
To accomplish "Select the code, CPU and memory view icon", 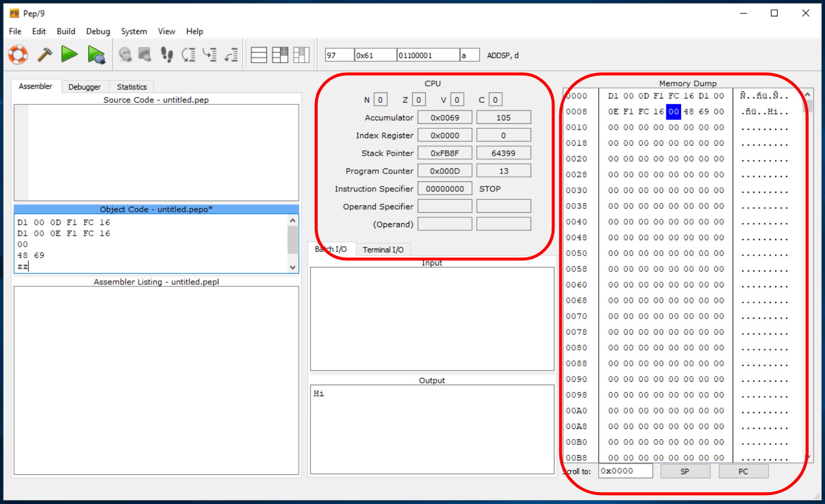I will tap(301, 55).
